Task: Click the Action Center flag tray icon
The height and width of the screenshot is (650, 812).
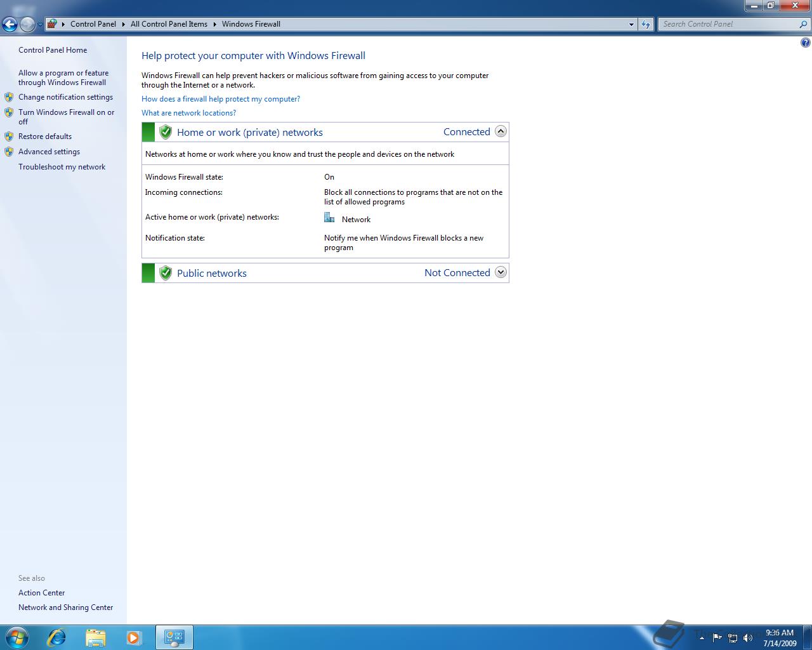Action: pos(717,637)
